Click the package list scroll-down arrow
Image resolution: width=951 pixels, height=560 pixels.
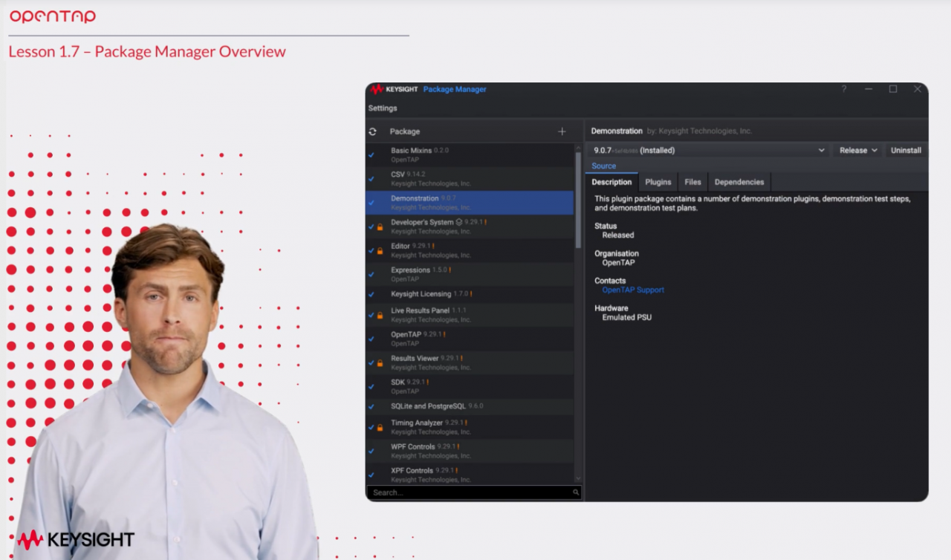tap(578, 479)
